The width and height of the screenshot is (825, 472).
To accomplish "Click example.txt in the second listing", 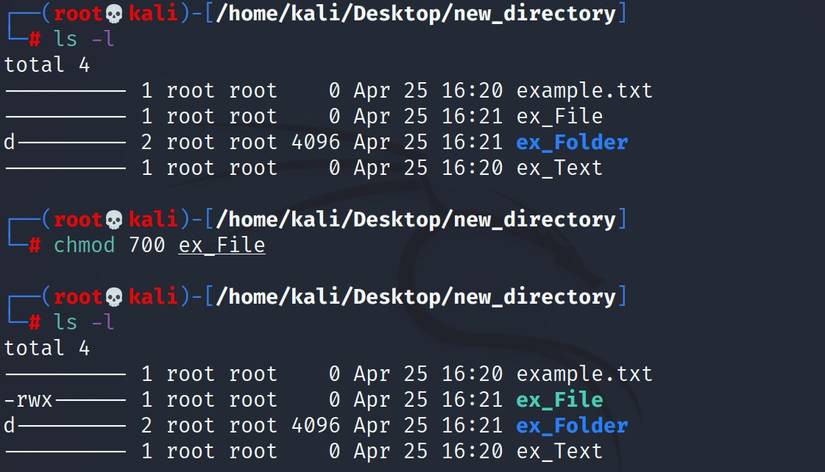I will tap(585, 374).
